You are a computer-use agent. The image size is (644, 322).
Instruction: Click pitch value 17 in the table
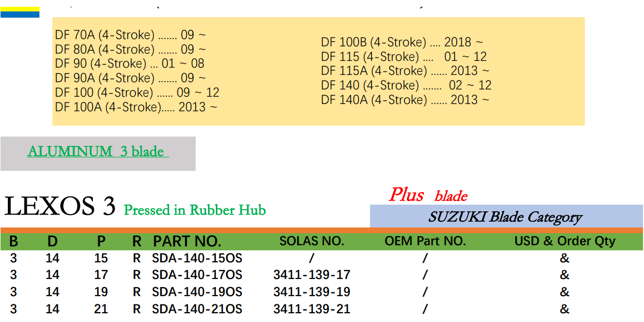101,275
